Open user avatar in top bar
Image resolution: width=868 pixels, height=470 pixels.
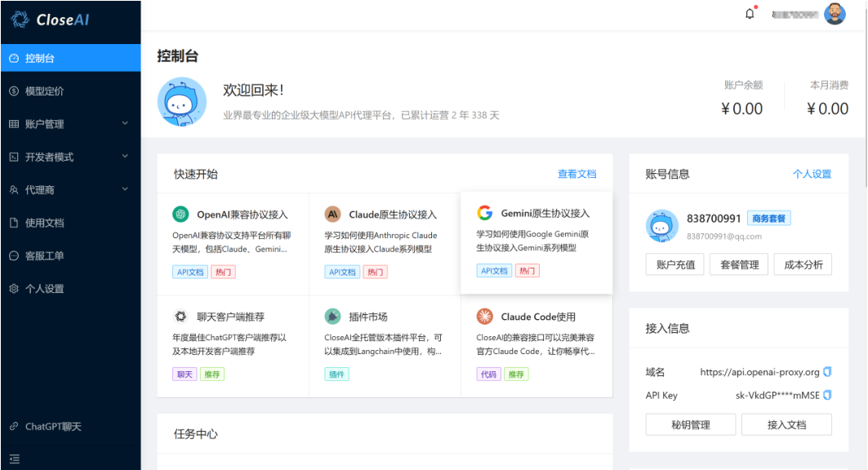point(835,14)
